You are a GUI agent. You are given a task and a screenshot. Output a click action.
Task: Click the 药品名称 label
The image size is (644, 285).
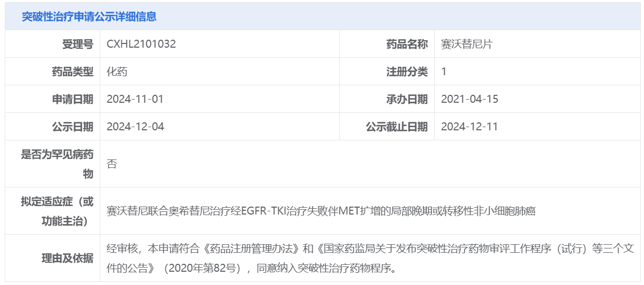point(407,44)
